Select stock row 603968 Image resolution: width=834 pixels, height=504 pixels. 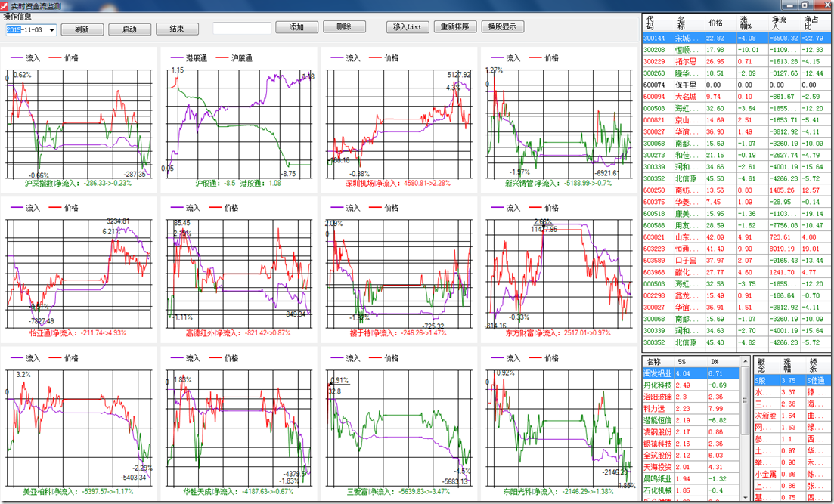tap(736, 272)
